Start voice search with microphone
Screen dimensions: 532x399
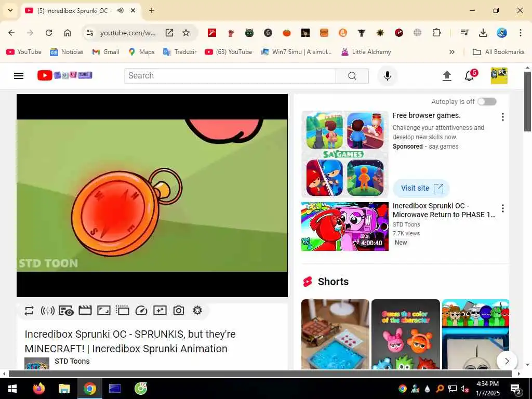tap(388, 76)
